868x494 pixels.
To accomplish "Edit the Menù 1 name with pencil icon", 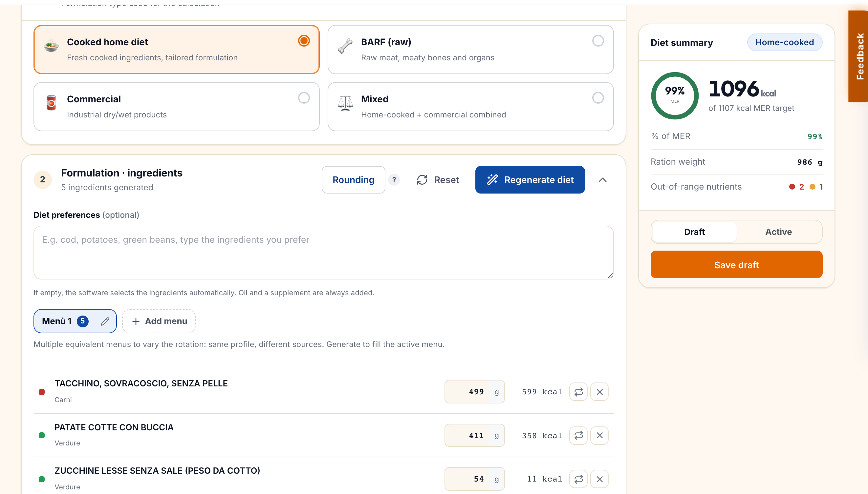I will [x=105, y=321].
